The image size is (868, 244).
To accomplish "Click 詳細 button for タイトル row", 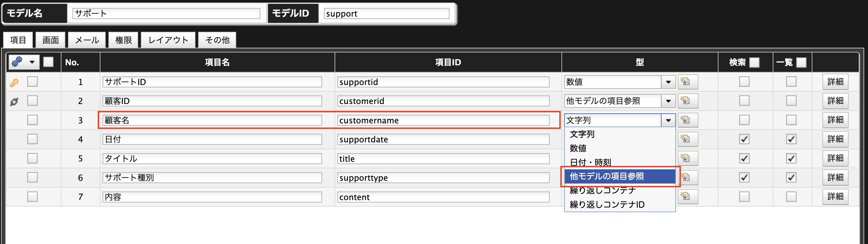I will click(x=835, y=158).
